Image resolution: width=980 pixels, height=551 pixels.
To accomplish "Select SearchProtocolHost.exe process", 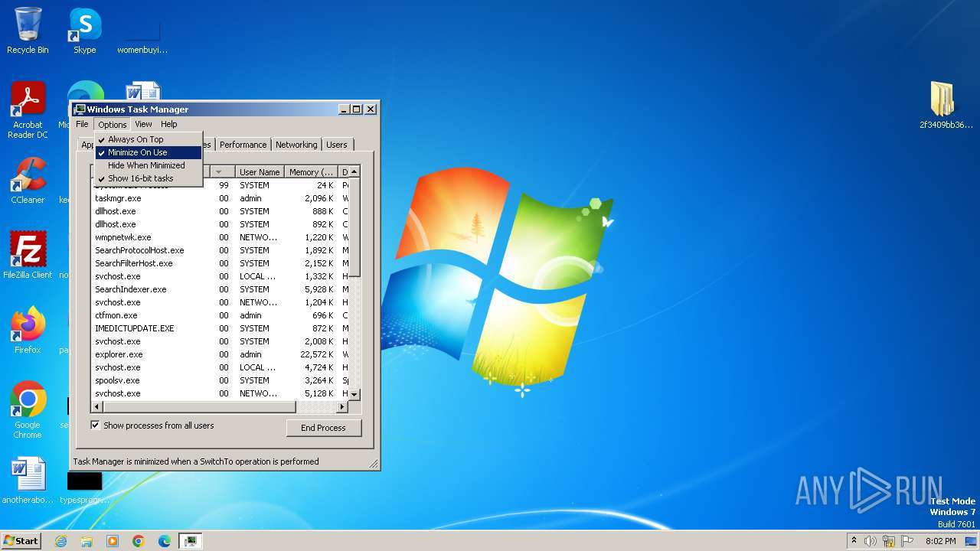I will (220, 250).
